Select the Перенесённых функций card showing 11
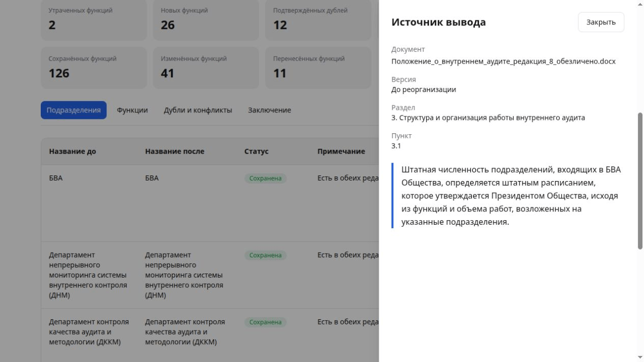The width and height of the screenshot is (644, 362). coord(318,68)
